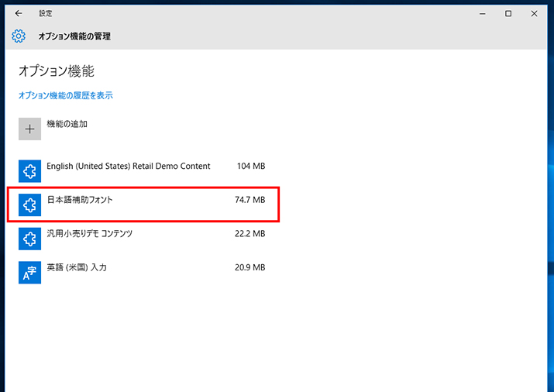Go back using the arrow in the title bar
The image size is (554, 392).
(19, 13)
